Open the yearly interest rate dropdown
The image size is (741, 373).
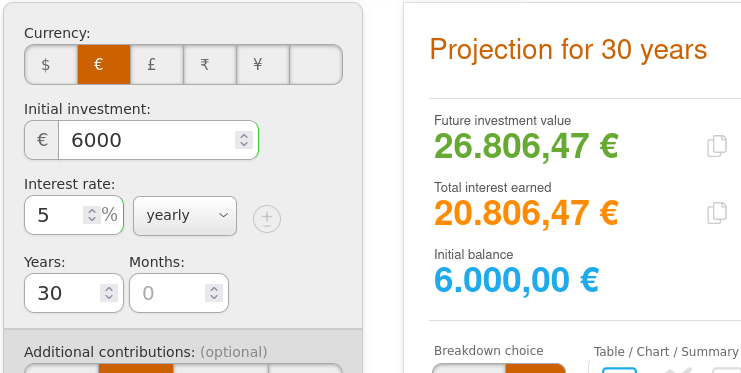(x=185, y=216)
